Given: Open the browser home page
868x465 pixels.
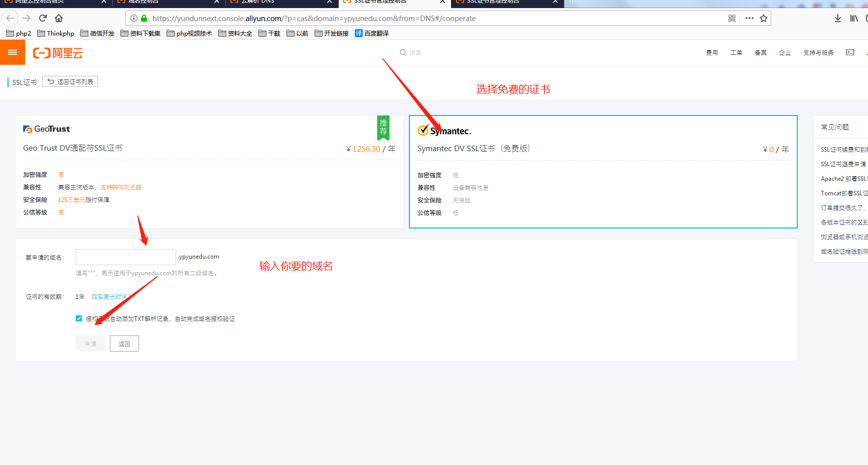Looking at the screenshot, I should (x=59, y=19).
